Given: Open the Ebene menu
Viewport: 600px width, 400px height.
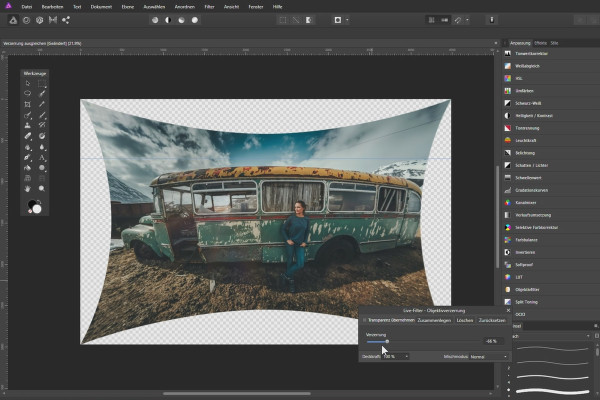Looking at the screenshot, I should (128, 7).
